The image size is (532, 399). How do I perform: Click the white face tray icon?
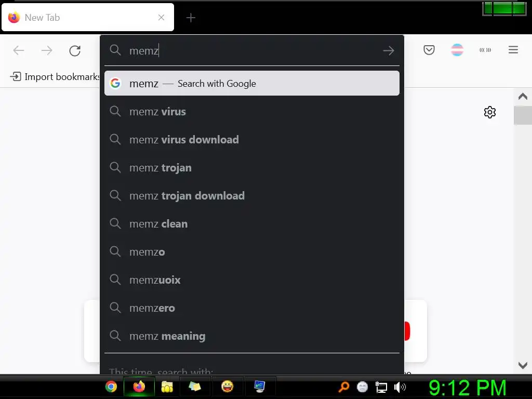click(362, 387)
